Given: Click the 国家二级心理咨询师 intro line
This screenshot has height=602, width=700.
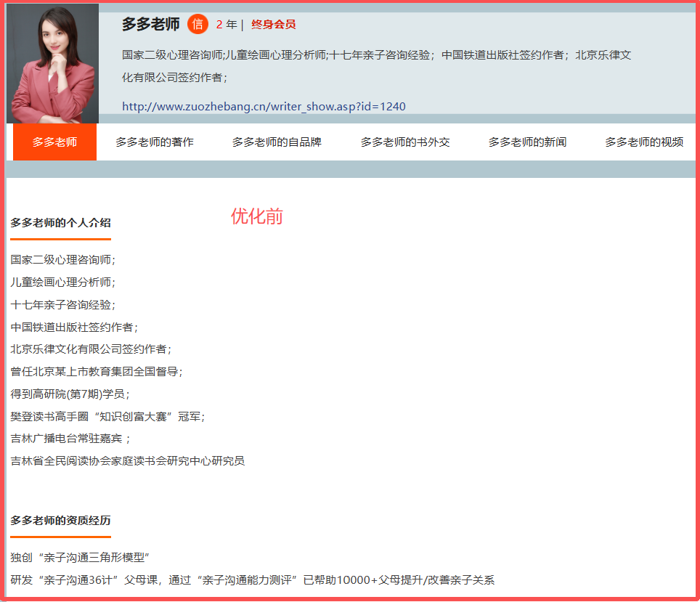Looking at the screenshot, I should tap(63, 259).
